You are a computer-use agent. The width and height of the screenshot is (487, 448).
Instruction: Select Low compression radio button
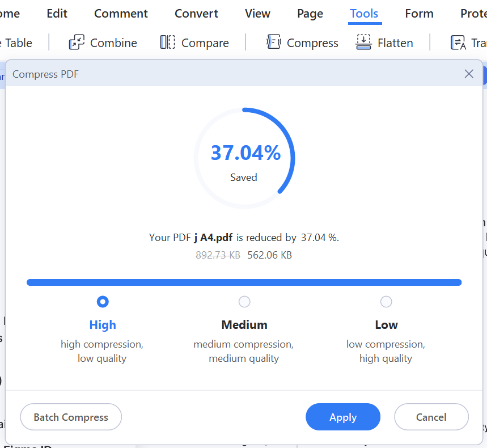click(386, 302)
